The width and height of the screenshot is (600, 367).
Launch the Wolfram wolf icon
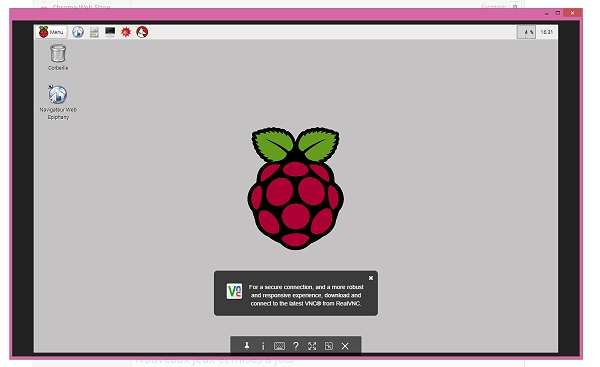pos(142,32)
